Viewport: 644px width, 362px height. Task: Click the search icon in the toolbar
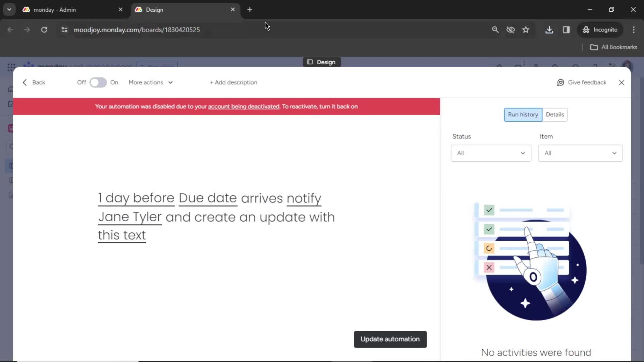click(495, 29)
